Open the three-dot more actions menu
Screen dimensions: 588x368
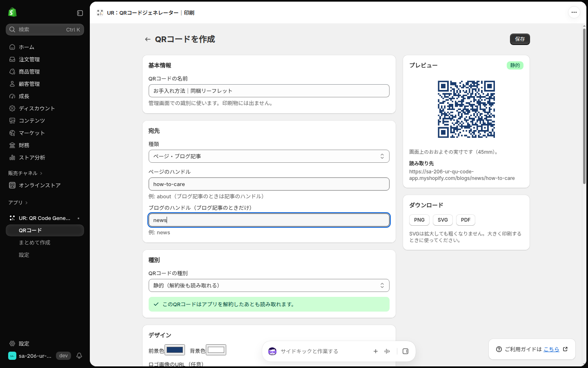[574, 12]
